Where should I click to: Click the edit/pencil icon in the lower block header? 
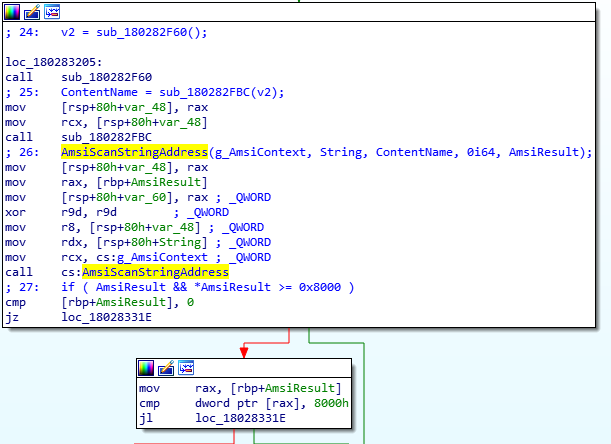click(x=166, y=368)
